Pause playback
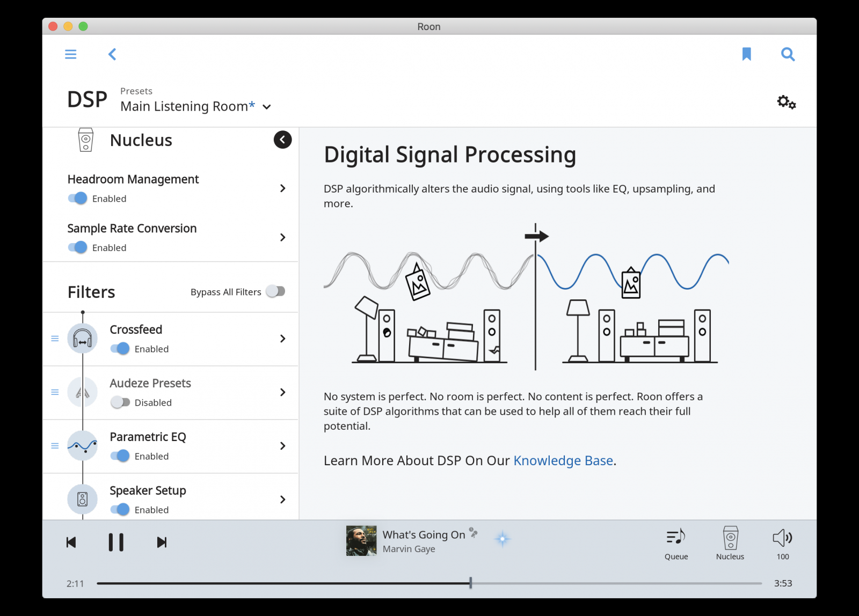The image size is (859, 616). coord(116,542)
